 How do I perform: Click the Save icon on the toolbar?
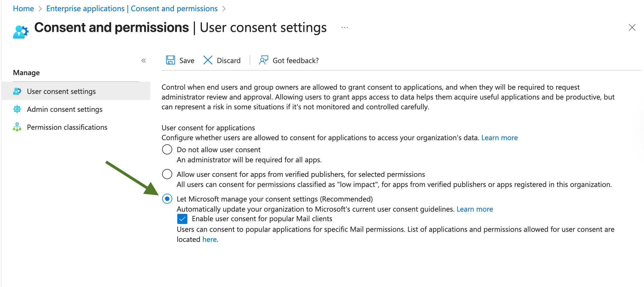point(170,60)
